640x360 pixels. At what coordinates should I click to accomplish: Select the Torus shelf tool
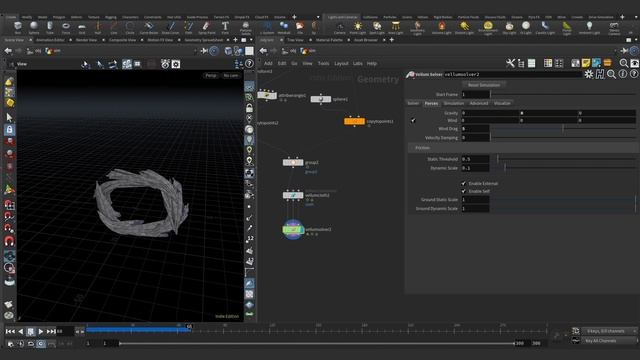(x=66, y=28)
